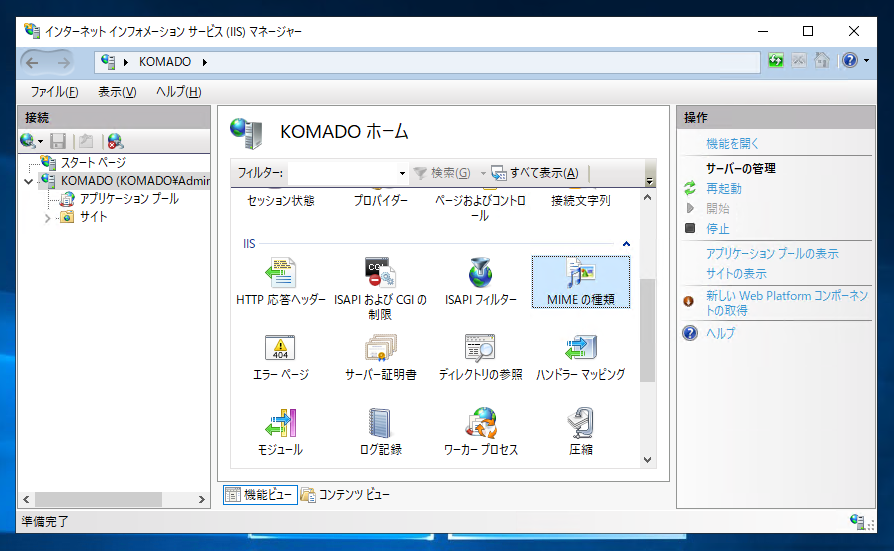Open ISAPI および CGI の制限 feature
This screenshot has height=551, width=894.
380,289
